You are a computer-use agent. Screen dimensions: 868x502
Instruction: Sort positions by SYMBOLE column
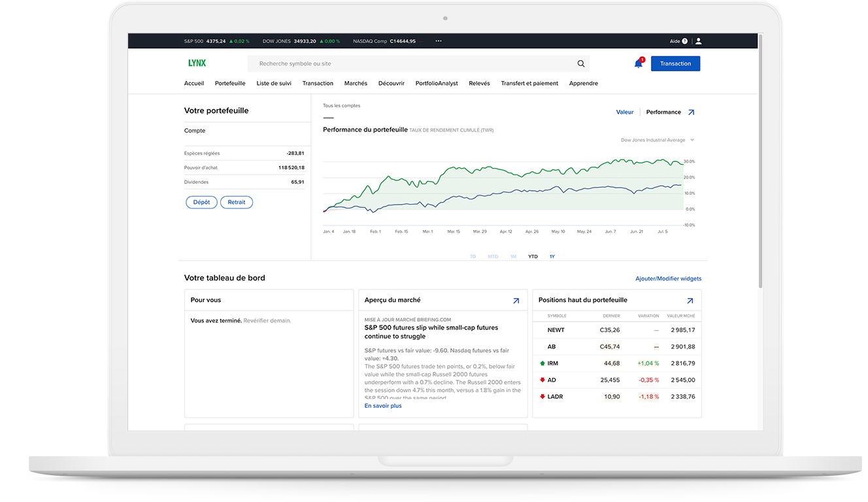click(x=557, y=316)
